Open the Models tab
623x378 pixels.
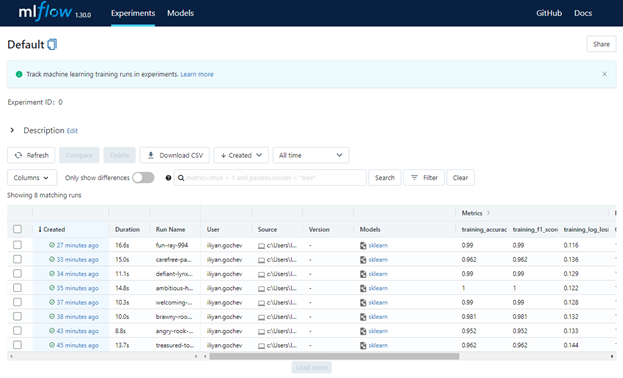coord(180,13)
